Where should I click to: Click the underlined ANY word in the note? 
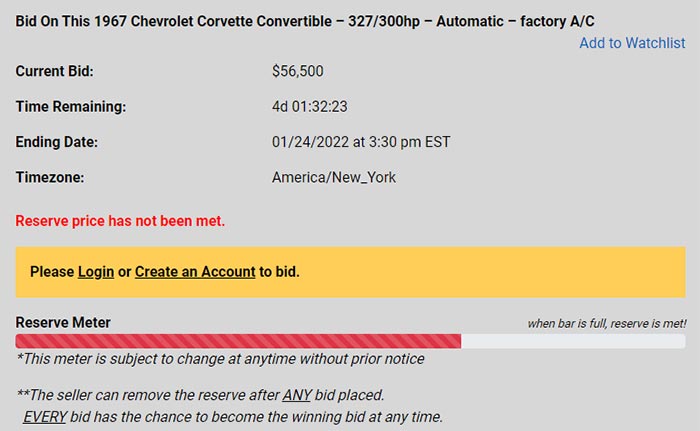297,395
